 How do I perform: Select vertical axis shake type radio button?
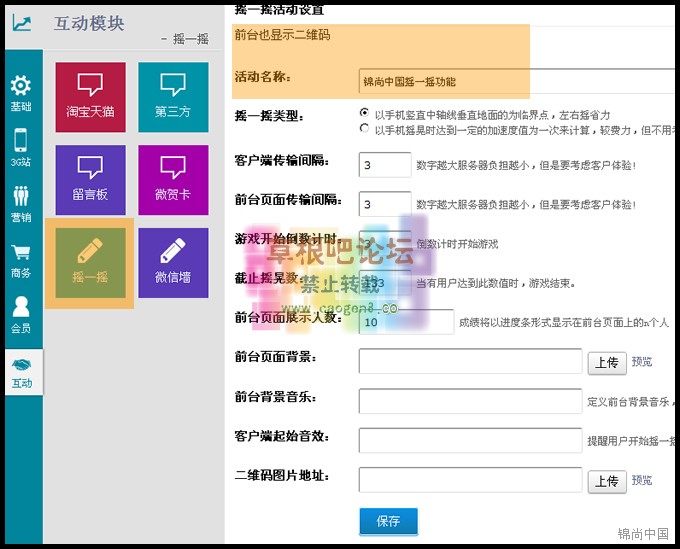pos(364,113)
